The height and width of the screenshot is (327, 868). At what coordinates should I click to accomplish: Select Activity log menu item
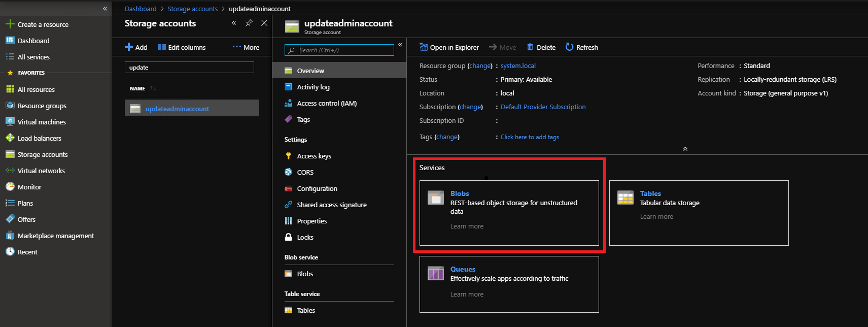pyautogui.click(x=313, y=87)
